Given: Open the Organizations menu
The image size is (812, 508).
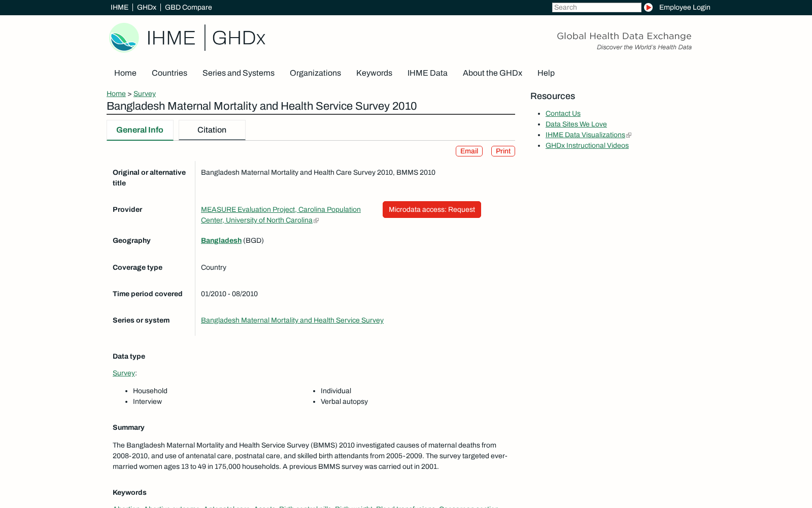Looking at the screenshot, I should coord(315,73).
